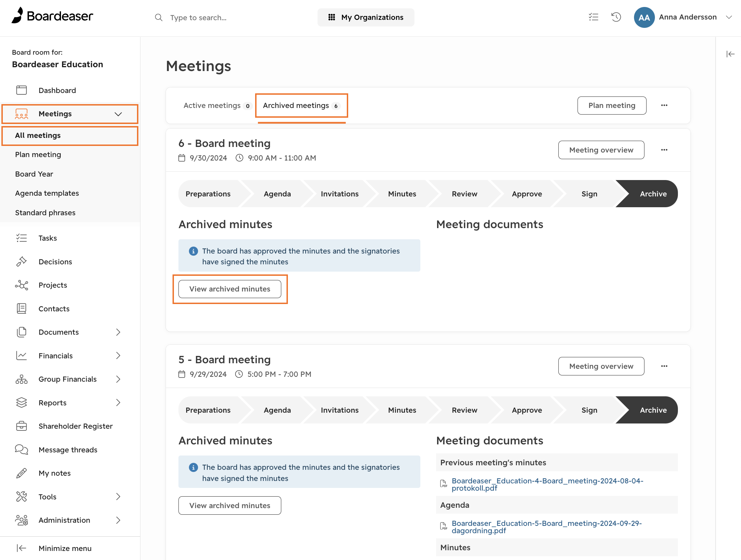Screen dimensions: 741x560
Task: Select the Invitations step of meeting 6
Action: point(339,194)
